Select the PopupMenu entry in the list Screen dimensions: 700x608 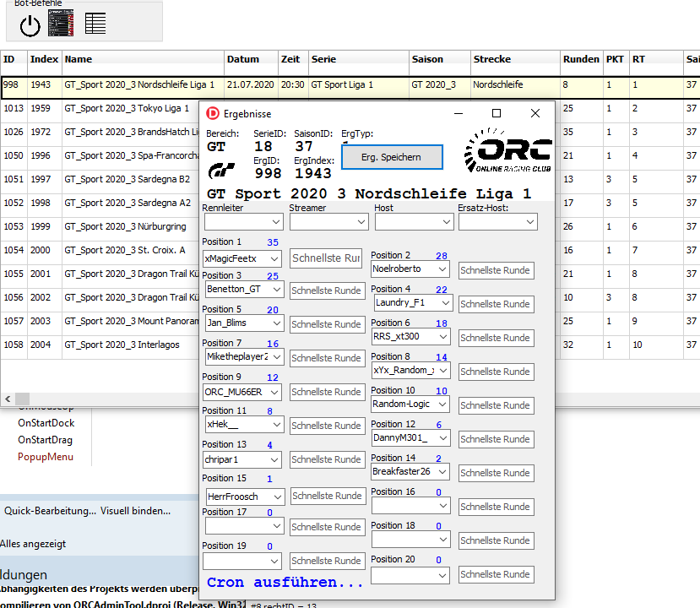pyautogui.click(x=46, y=457)
